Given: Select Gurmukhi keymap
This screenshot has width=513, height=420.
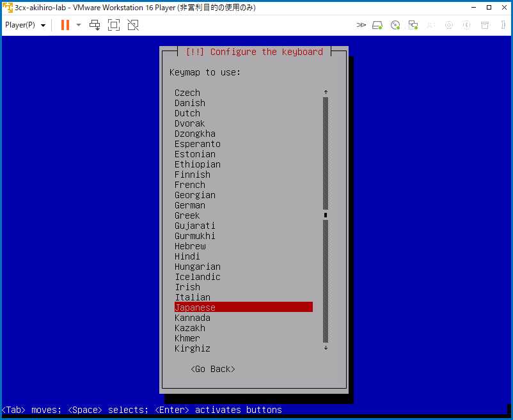Looking at the screenshot, I should [244, 236].
